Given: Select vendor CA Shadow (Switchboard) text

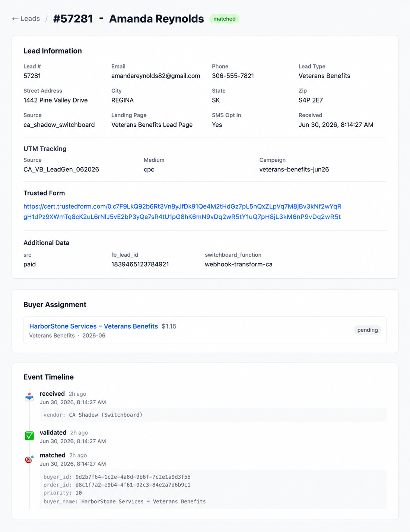Looking at the screenshot, I should (106, 415).
